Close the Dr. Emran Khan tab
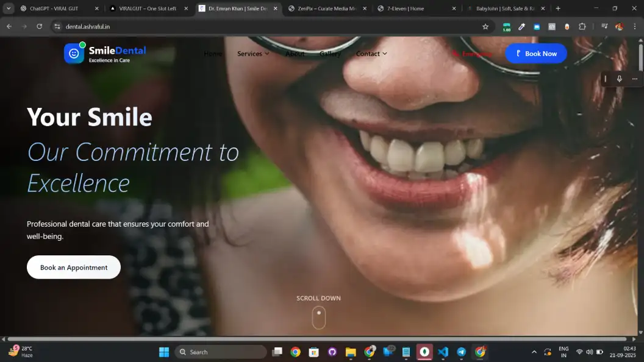 [x=275, y=8]
